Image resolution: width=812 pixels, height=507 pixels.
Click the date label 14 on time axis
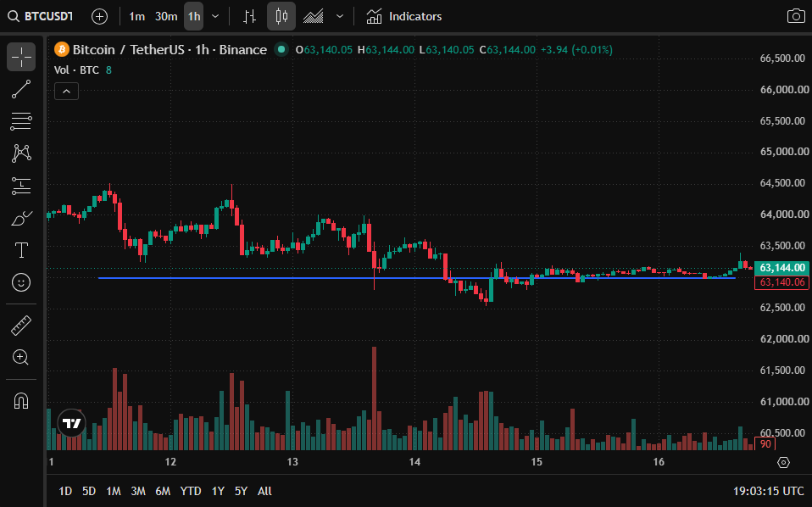[414, 462]
